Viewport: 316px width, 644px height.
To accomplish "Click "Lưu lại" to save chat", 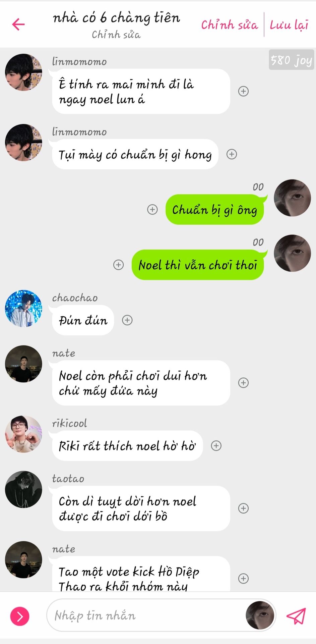I will click(289, 25).
